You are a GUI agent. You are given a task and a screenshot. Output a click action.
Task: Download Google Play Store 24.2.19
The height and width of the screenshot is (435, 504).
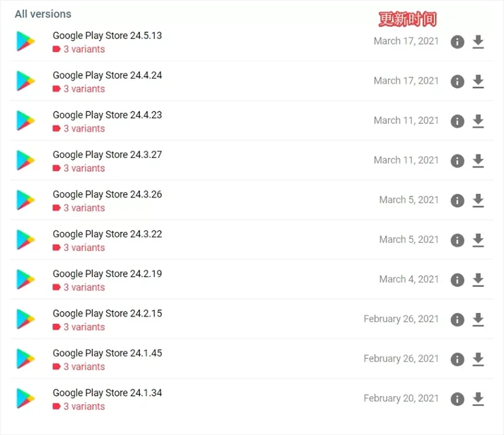point(478,280)
